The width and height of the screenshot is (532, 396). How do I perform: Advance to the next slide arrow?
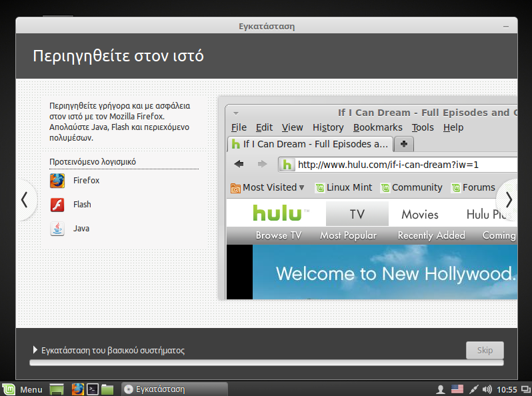pos(508,199)
